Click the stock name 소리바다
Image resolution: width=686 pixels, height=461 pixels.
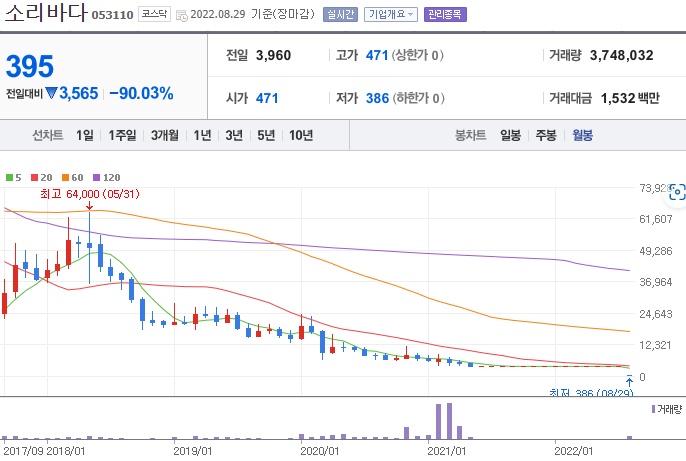pyautogui.click(x=46, y=12)
